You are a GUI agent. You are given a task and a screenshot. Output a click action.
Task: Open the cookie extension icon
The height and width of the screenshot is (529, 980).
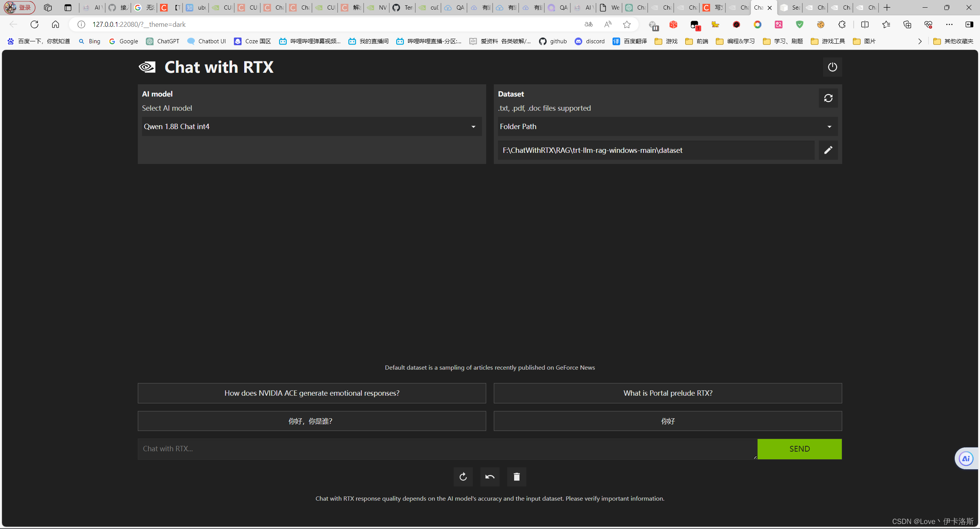pyautogui.click(x=820, y=25)
